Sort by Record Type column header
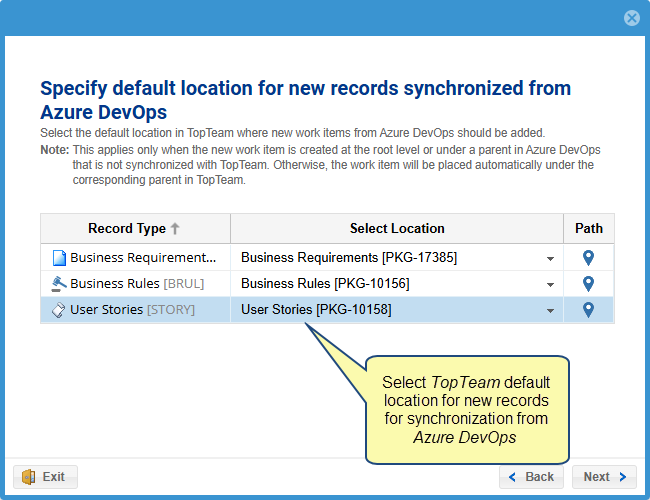Screen dimensions: 650x500 126,229
